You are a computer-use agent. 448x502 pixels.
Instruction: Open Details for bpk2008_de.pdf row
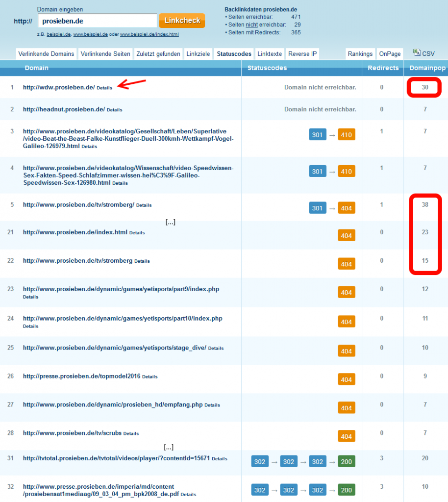[189, 495]
